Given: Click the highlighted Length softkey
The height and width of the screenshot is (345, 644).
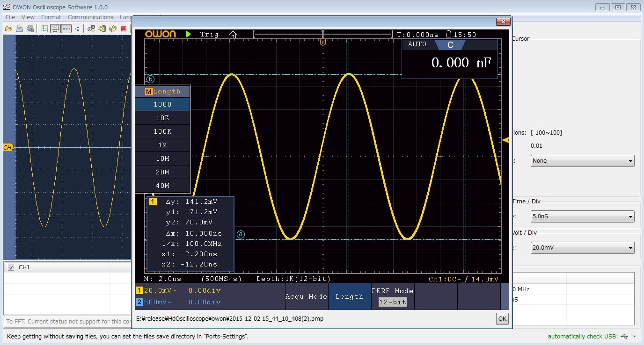Looking at the screenshot, I should [x=349, y=296].
